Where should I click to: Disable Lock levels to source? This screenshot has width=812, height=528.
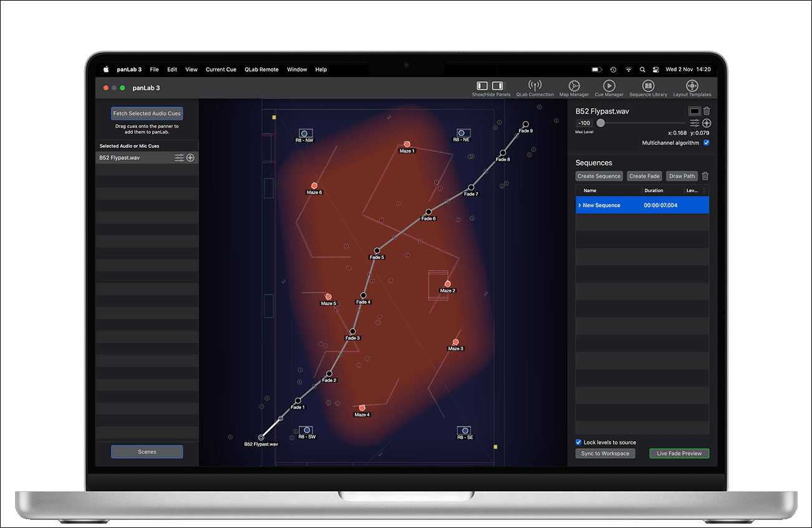coord(578,442)
